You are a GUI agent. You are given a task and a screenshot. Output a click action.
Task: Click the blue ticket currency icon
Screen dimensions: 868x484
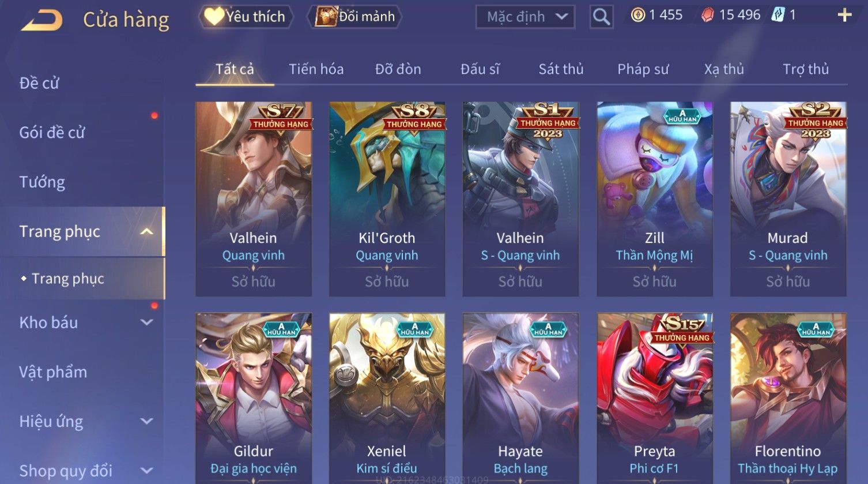(778, 15)
